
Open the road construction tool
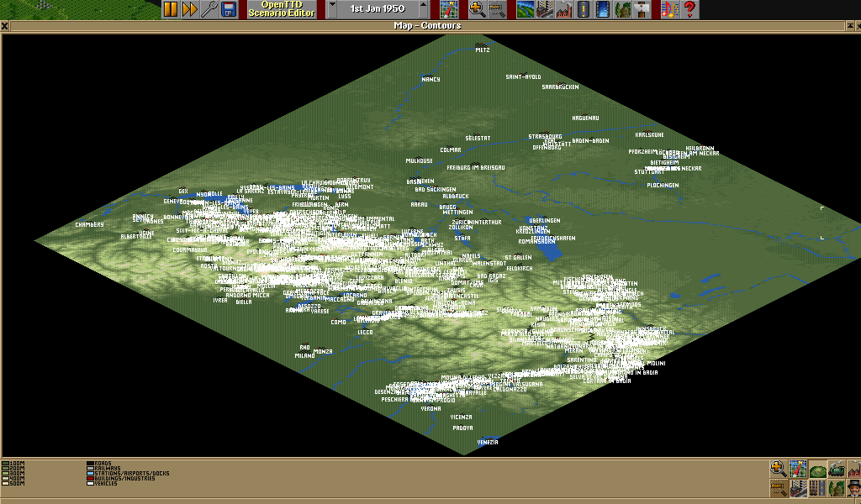tap(584, 9)
